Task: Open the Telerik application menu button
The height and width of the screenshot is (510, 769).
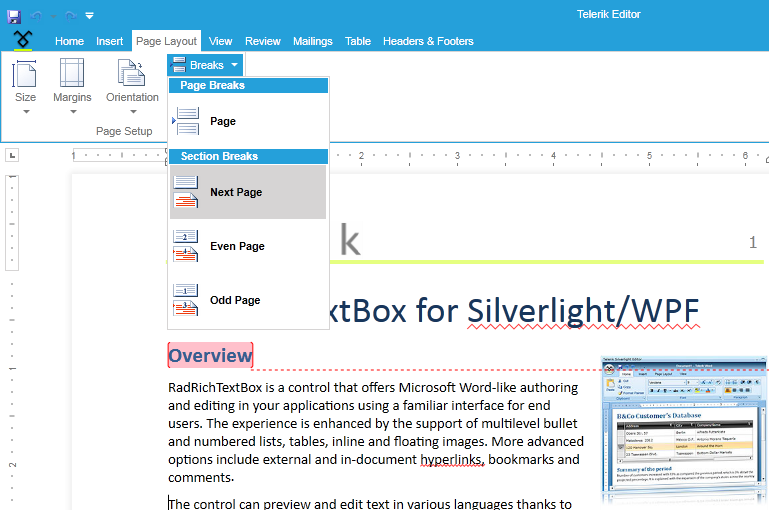Action: [23, 40]
